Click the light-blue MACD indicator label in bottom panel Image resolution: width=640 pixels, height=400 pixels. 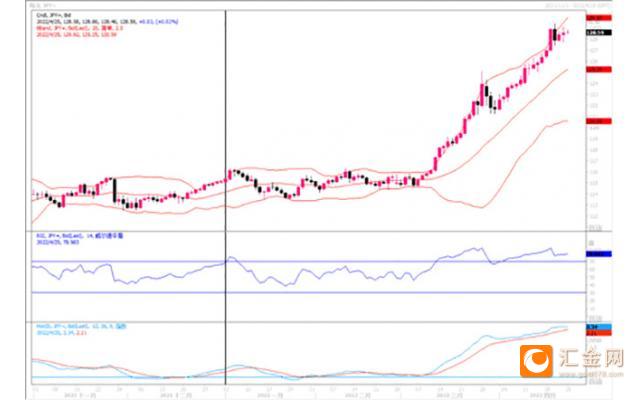click(81, 327)
